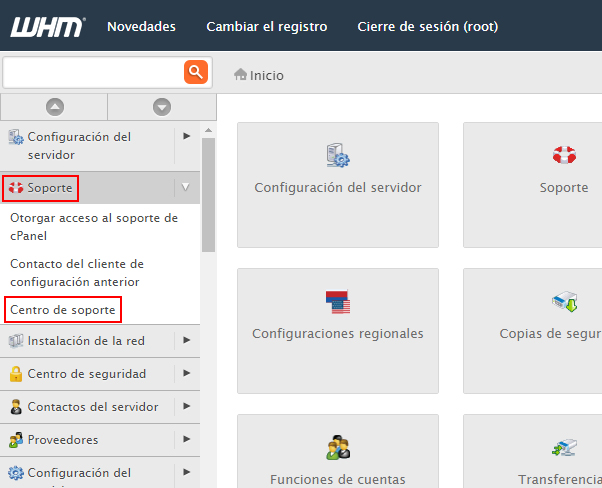Open Configuraciones regionales tile label
This screenshot has height=488, width=602.
[x=338, y=334]
